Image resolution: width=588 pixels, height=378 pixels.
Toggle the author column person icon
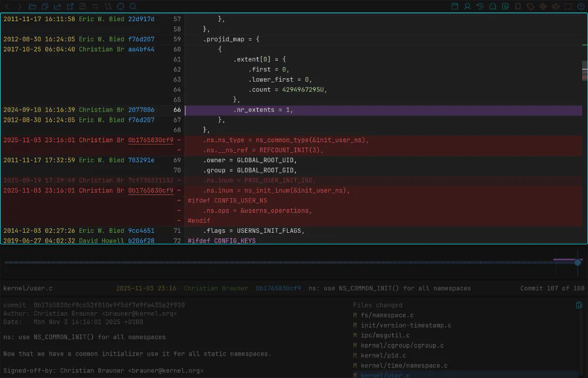pyautogui.click(x=467, y=6)
